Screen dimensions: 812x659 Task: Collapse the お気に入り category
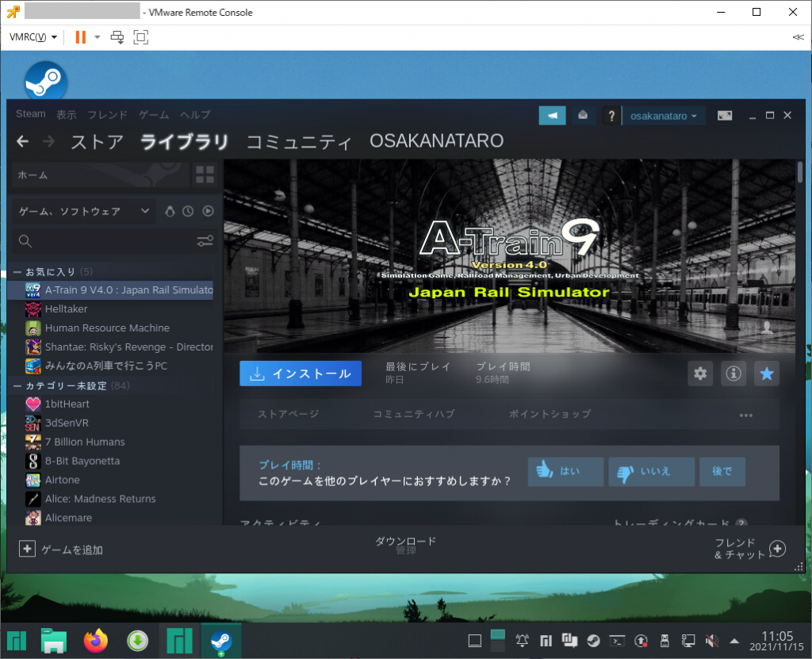tap(17, 271)
